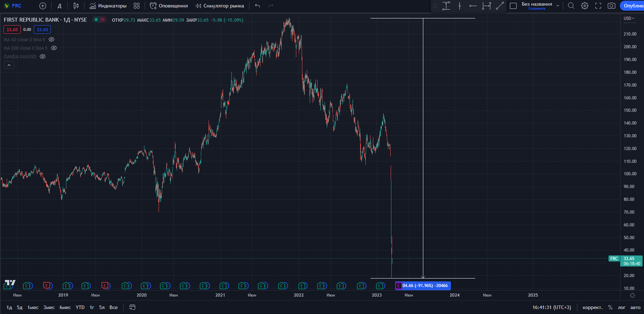The image size is (644, 314).
Task: Select the YTD time range
Action: pos(80,308)
